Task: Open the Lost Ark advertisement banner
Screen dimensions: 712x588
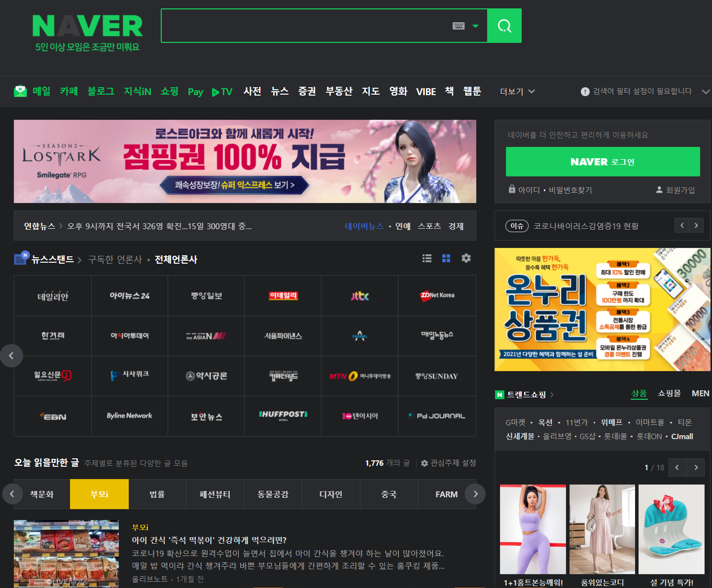Action: pyautogui.click(x=245, y=161)
